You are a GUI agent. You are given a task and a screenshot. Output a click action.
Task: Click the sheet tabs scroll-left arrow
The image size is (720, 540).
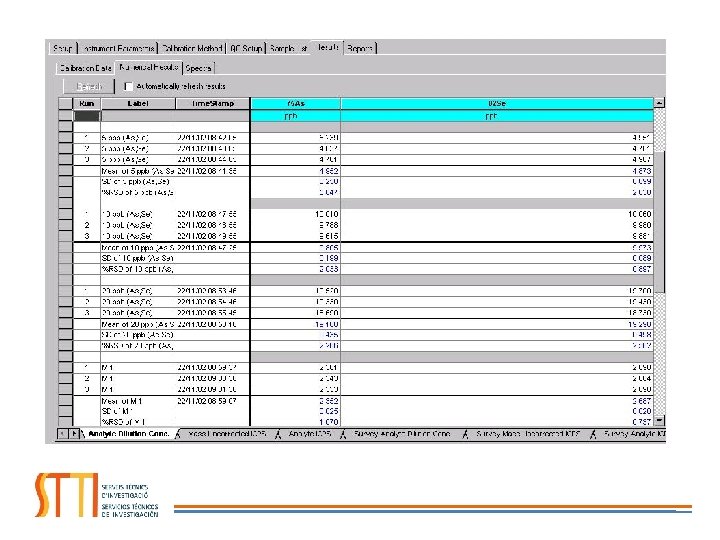click(x=62, y=433)
